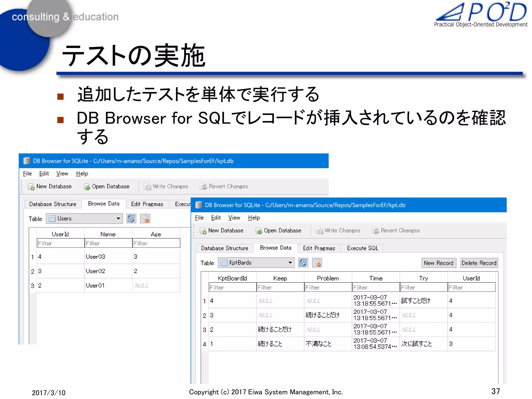Refresh the KptBards table data
This screenshot has height=399, width=532.
pyautogui.click(x=303, y=263)
